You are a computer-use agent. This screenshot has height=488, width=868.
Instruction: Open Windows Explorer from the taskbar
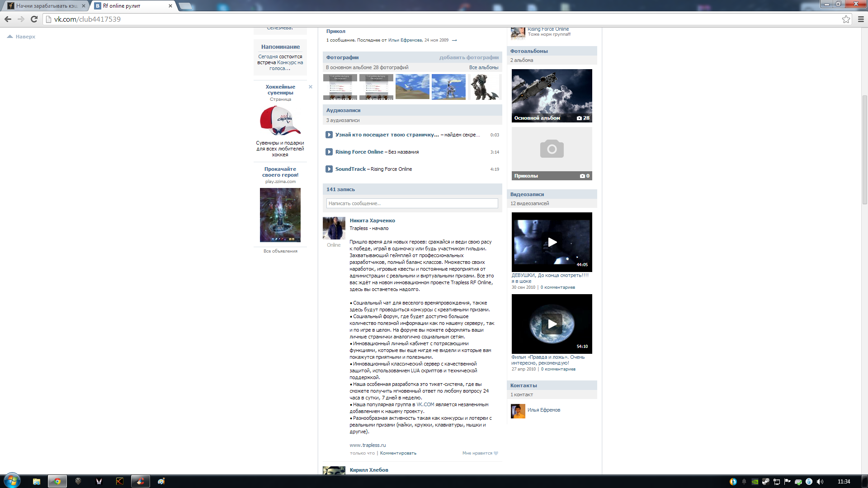pyautogui.click(x=37, y=481)
